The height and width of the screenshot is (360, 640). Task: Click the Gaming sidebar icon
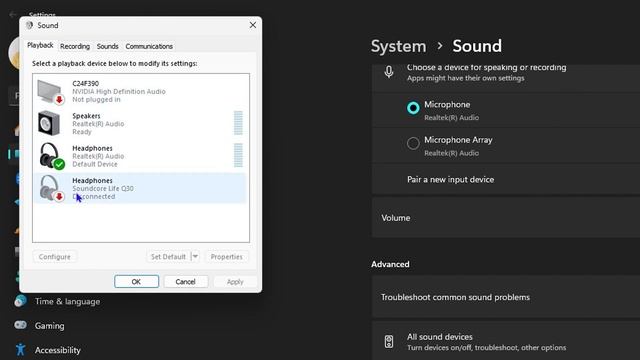point(20,325)
